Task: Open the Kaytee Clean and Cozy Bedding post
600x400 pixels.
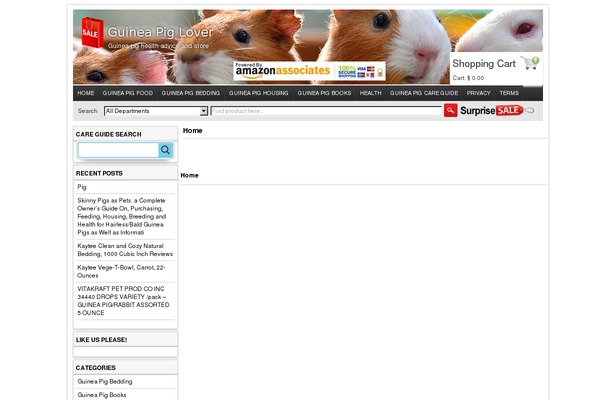Action: [x=125, y=250]
